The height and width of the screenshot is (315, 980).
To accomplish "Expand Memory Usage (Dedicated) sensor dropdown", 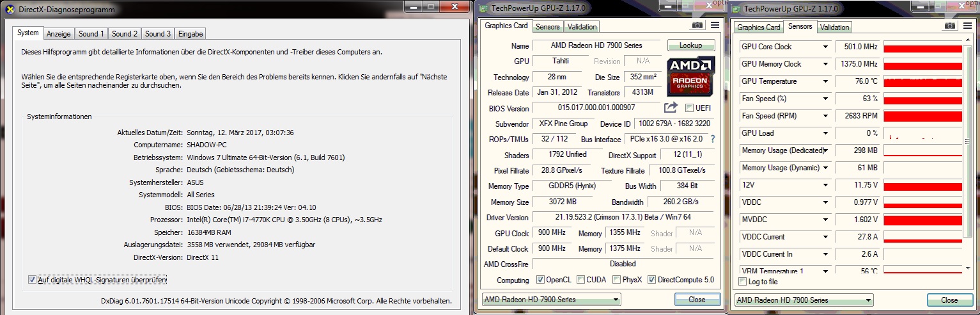I will click(825, 150).
